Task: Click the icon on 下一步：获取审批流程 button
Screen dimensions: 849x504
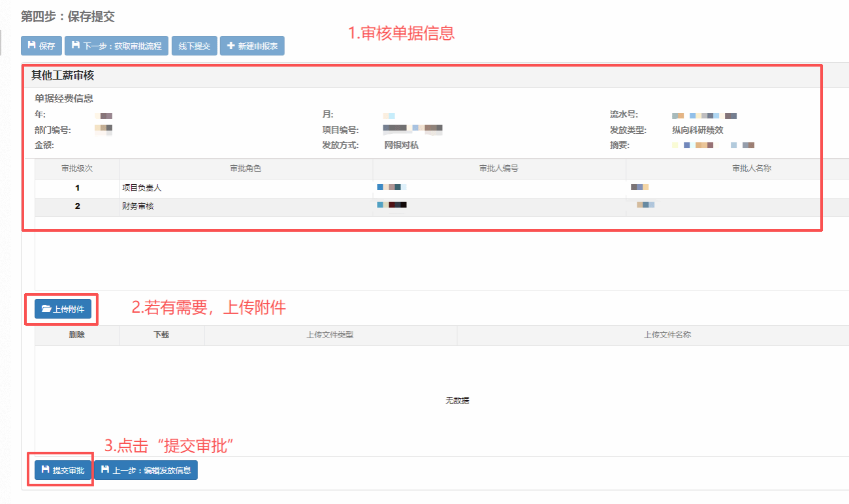Action: [75, 46]
